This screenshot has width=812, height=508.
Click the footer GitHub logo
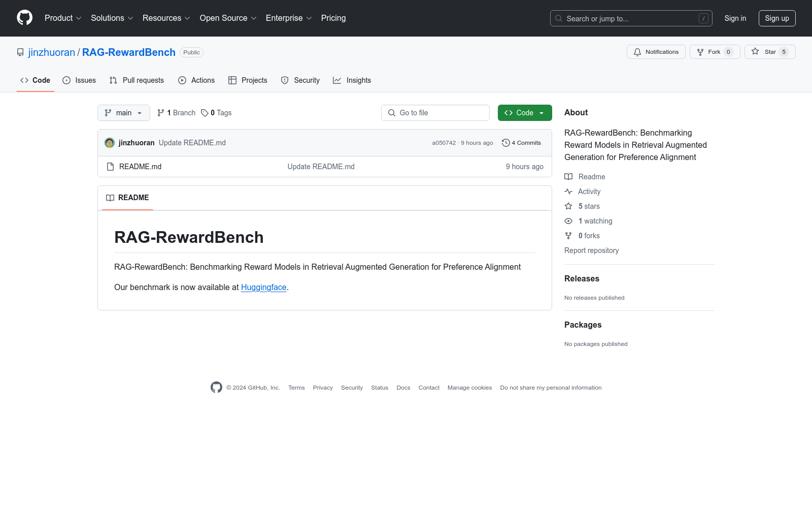[x=216, y=388]
